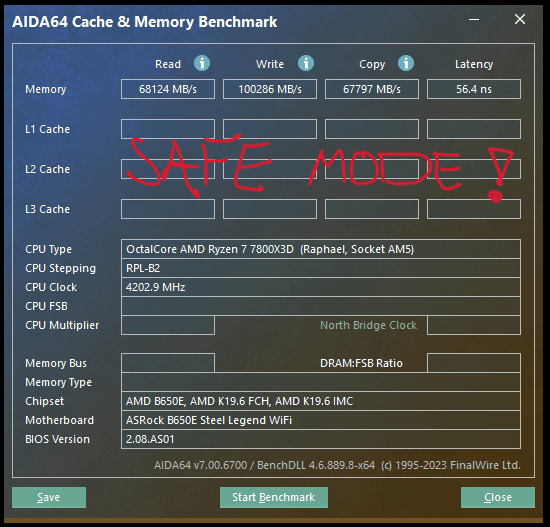Click the Copy info icon
Screen dimensions: 550x527
406,64
